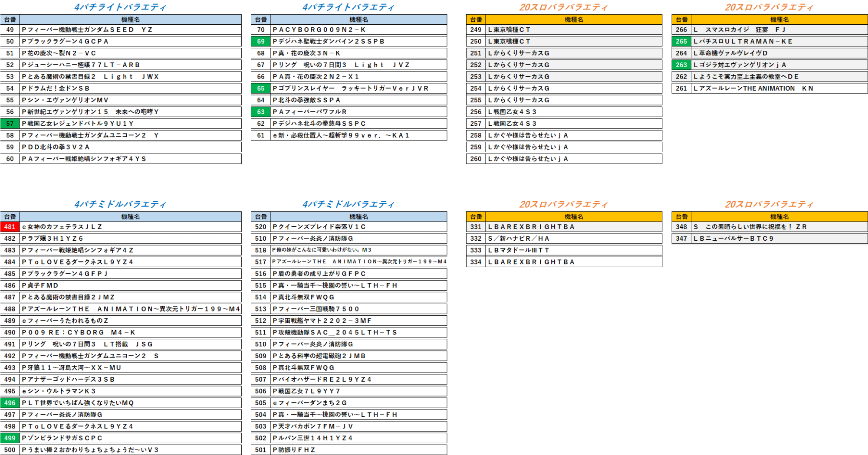Click 'eフィーバーうたわれるものZ' entry
The width and height of the screenshot is (868, 455).
[131, 321]
